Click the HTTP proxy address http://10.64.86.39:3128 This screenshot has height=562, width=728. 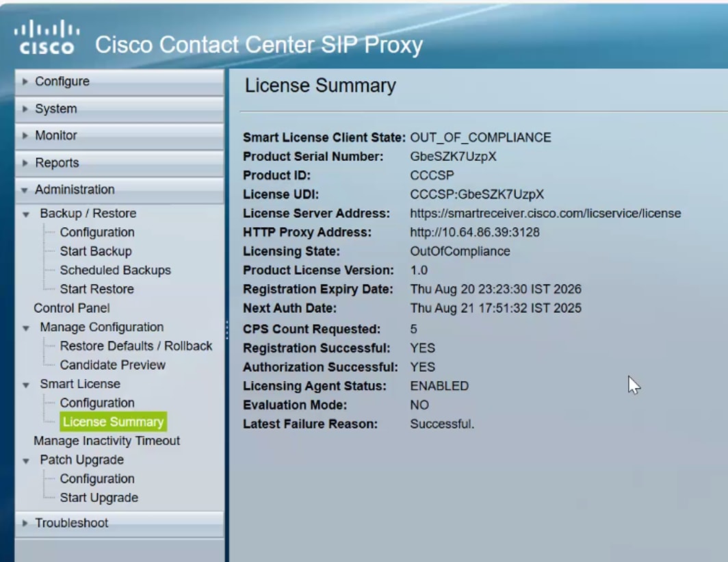tap(475, 232)
